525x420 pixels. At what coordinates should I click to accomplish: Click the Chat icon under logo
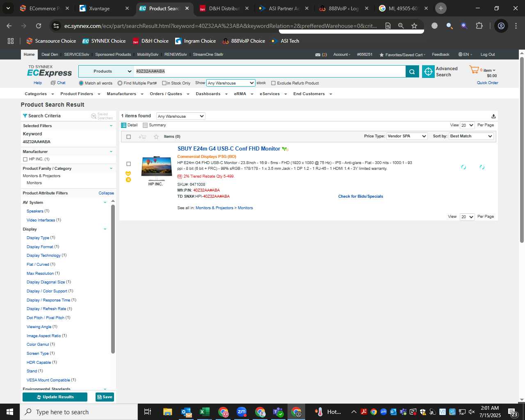click(53, 83)
